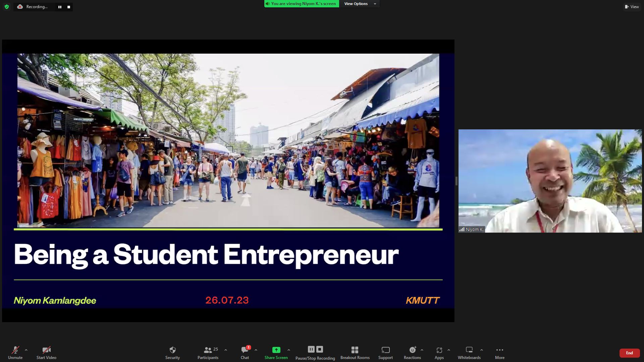Open the View Options dropdown
Viewport: 644px width, 362px height.
point(360,4)
